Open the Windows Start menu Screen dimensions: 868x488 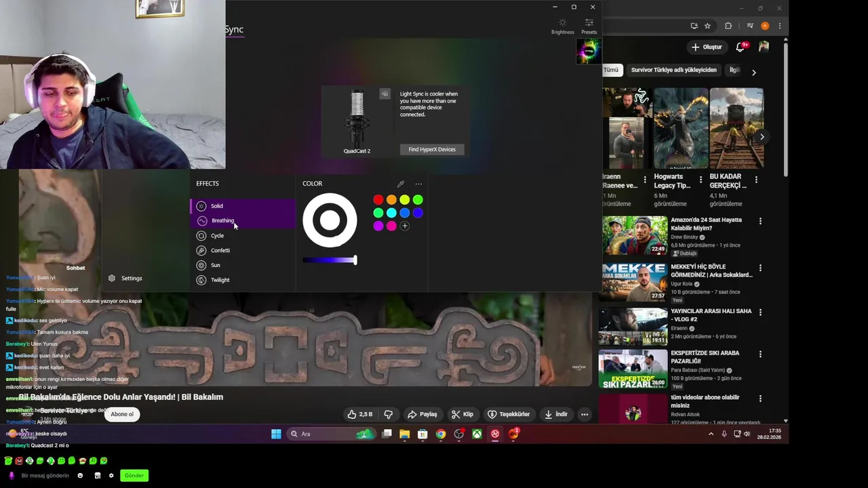click(x=276, y=434)
